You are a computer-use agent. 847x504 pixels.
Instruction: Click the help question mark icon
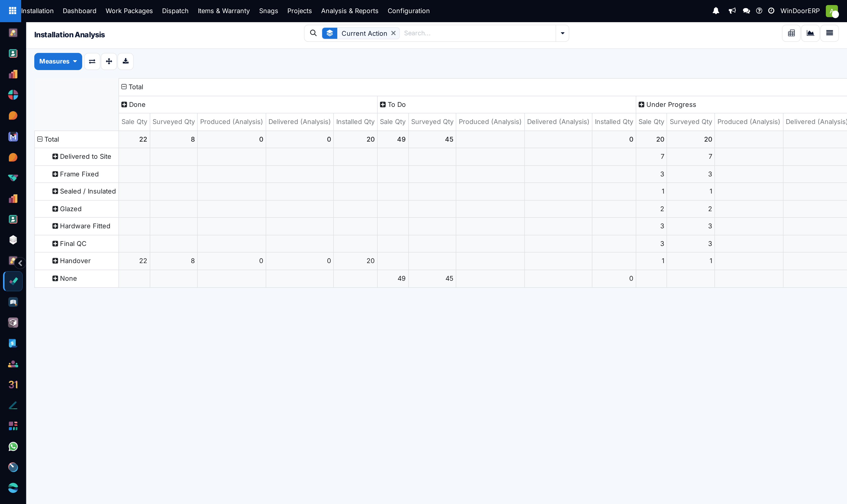click(x=759, y=11)
